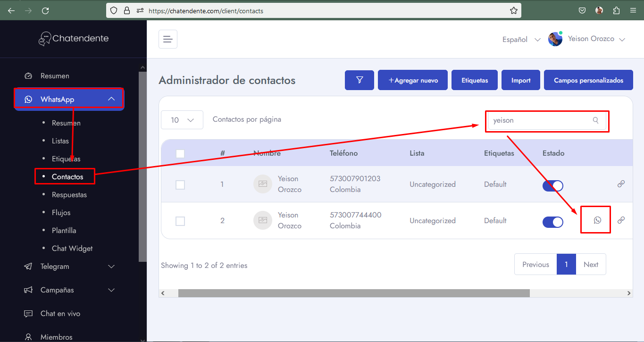Click phone number 573007901203
The height and width of the screenshot is (342, 644).
(x=355, y=179)
